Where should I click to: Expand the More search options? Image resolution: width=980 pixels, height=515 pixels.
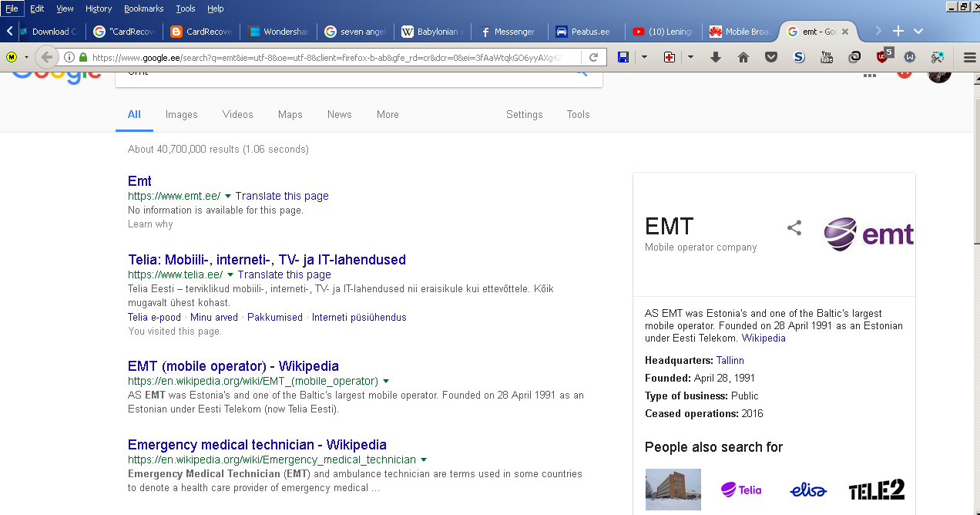[388, 114]
